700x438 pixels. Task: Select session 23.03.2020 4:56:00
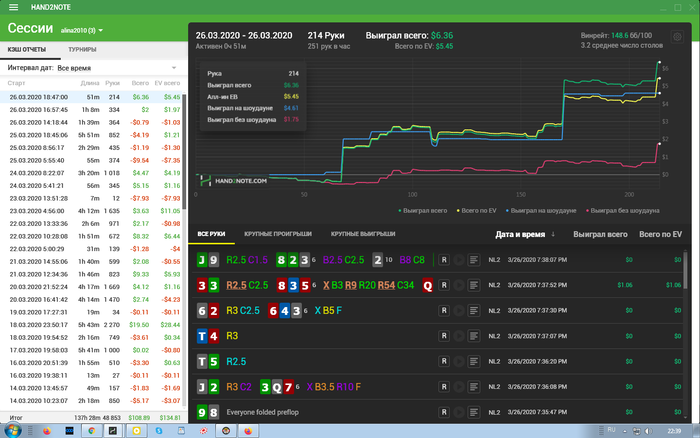point(93,211)
